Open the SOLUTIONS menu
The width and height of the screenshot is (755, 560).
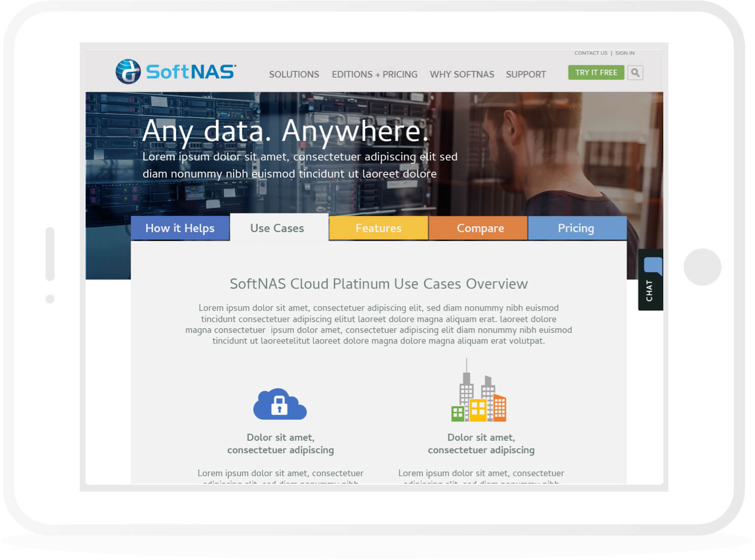[294, 74]
